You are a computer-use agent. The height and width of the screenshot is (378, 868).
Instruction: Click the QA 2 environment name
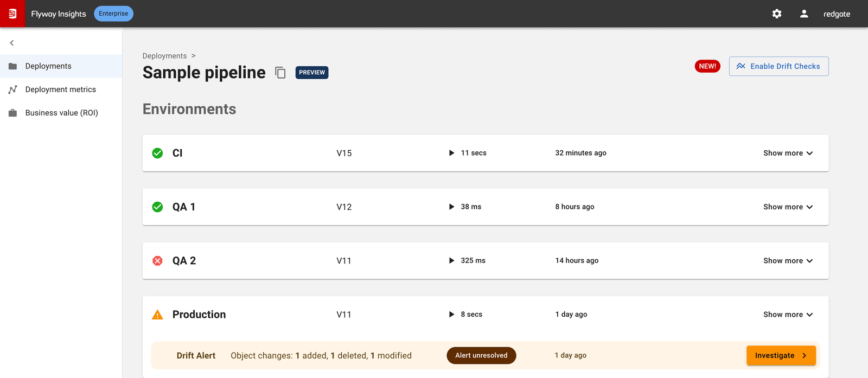click(184, 261)
